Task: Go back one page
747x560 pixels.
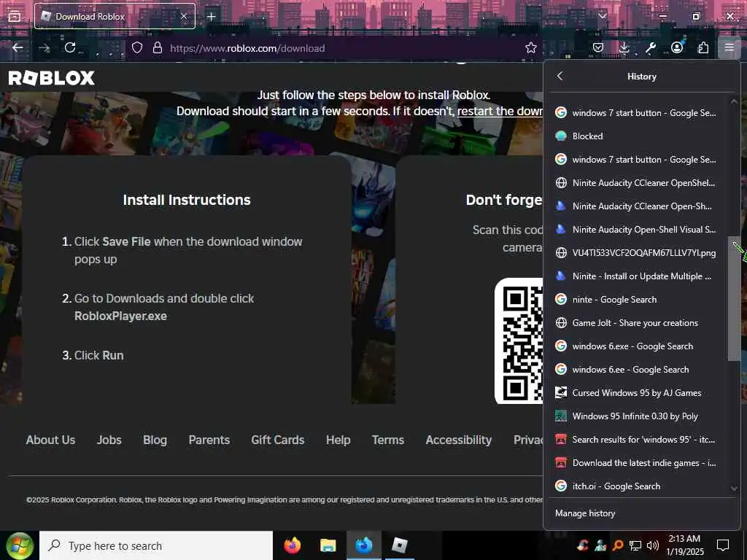Action: [18, 47]
